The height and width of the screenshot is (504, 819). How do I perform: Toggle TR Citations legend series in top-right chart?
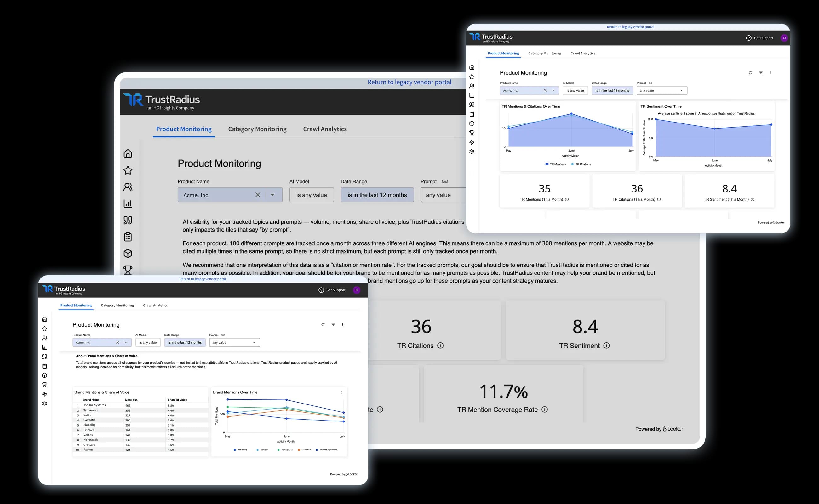[581, 164]
